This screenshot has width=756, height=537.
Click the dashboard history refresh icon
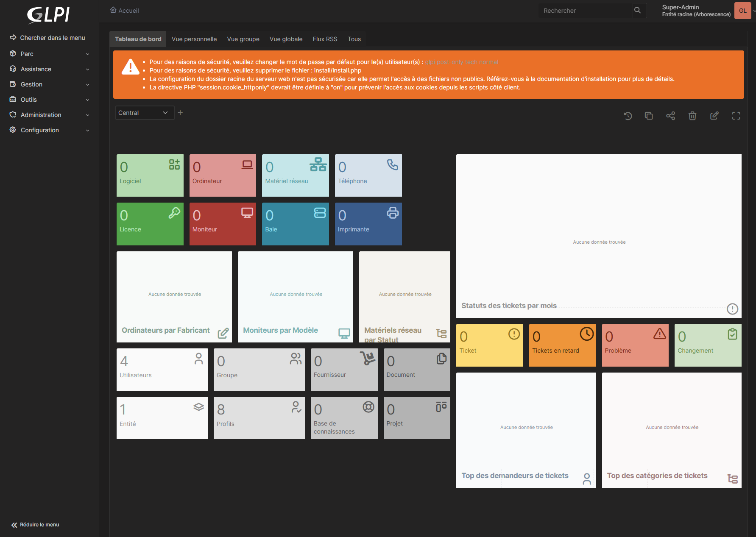tap(628, 116)
